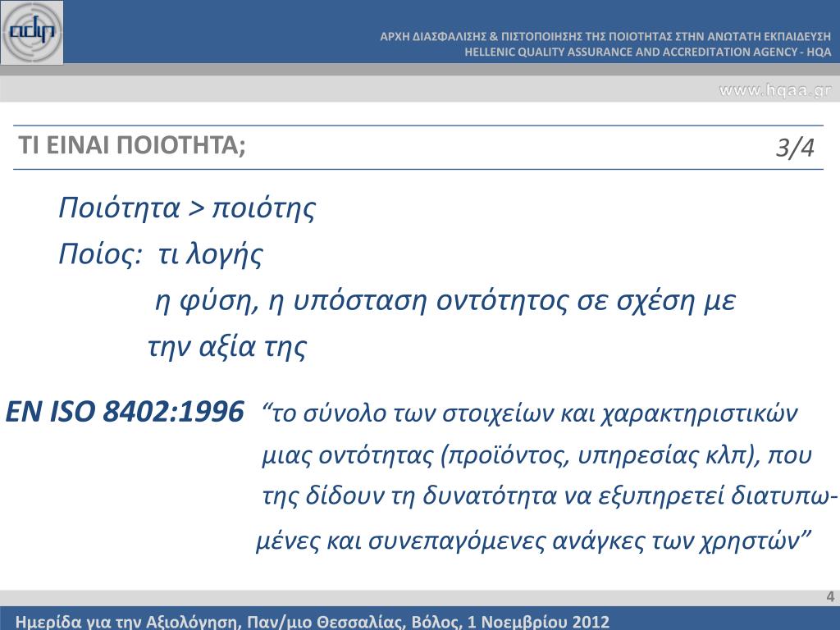
Task: Click Greek agency name ΑΡΧΗ ΔΙΑΣΦΑΛΙΣΗΣ header line
Action: (605, 36)
